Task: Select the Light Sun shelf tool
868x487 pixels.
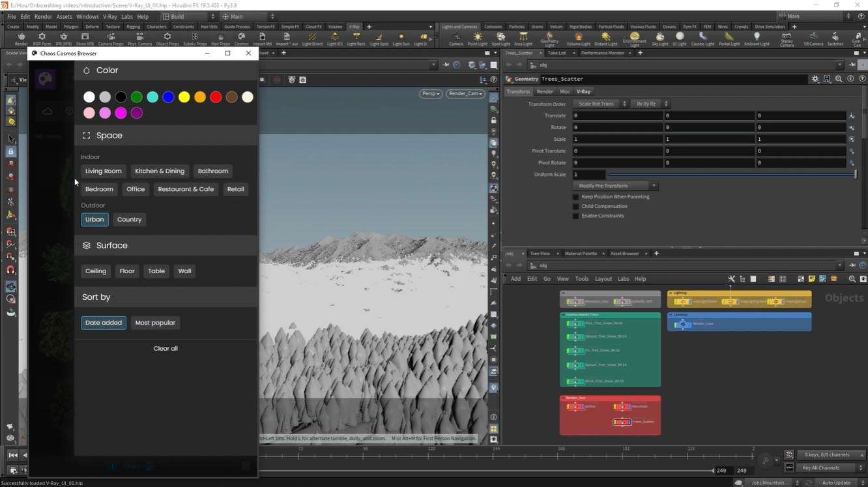Action: pyautogui.click(x=400, y=38)
